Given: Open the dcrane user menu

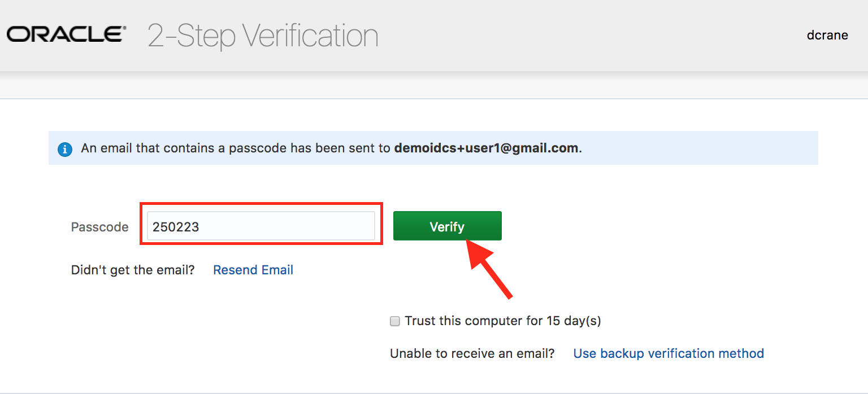Looking at the screenshot, I should pos(827,35).
